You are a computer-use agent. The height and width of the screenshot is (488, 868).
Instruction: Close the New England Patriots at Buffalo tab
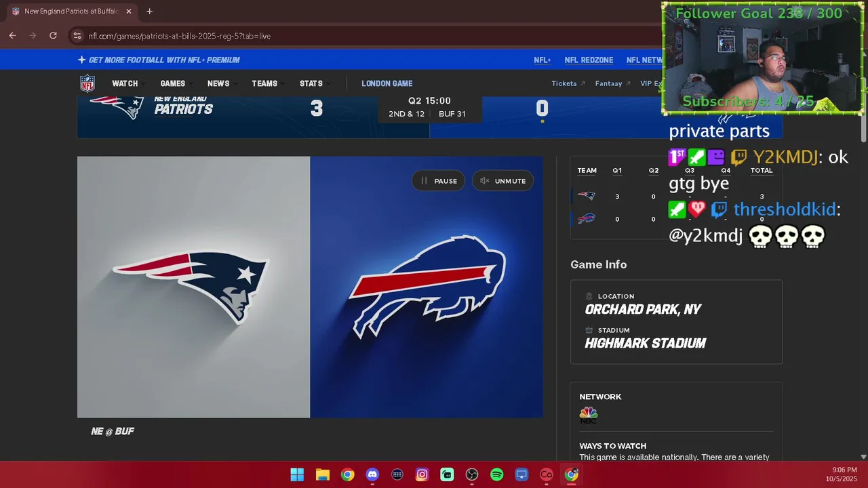[x=129, y=12]
